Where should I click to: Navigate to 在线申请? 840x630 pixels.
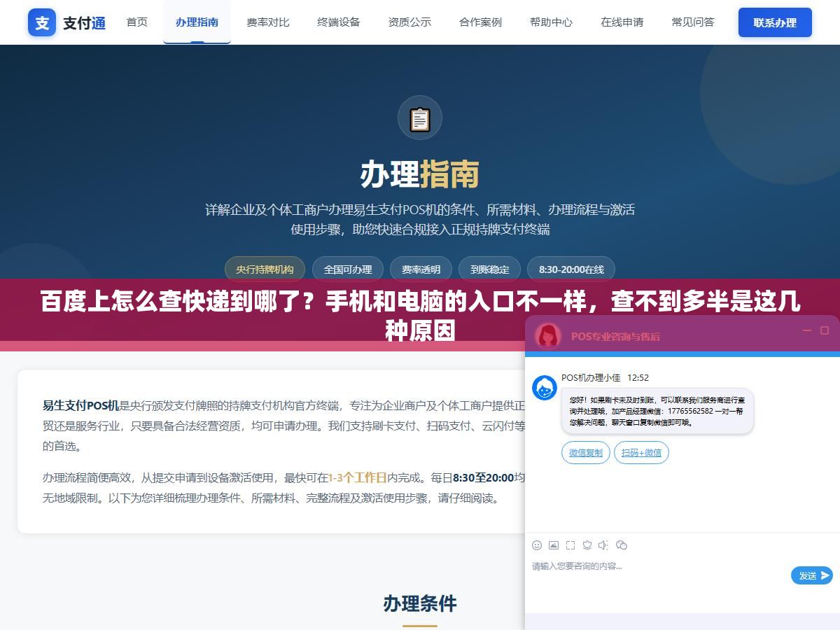click(x=622, y=22)
